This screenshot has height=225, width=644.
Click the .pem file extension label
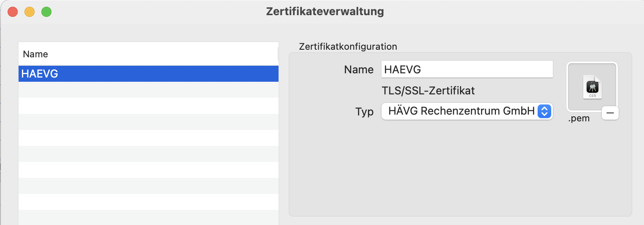(579, 118)
